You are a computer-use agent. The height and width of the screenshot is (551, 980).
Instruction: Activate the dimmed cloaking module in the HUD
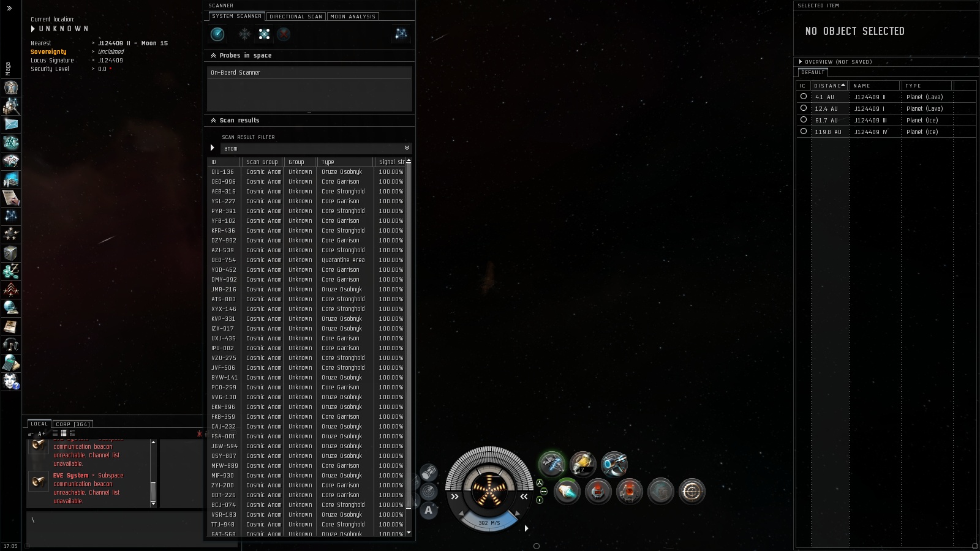coord(661,491)
